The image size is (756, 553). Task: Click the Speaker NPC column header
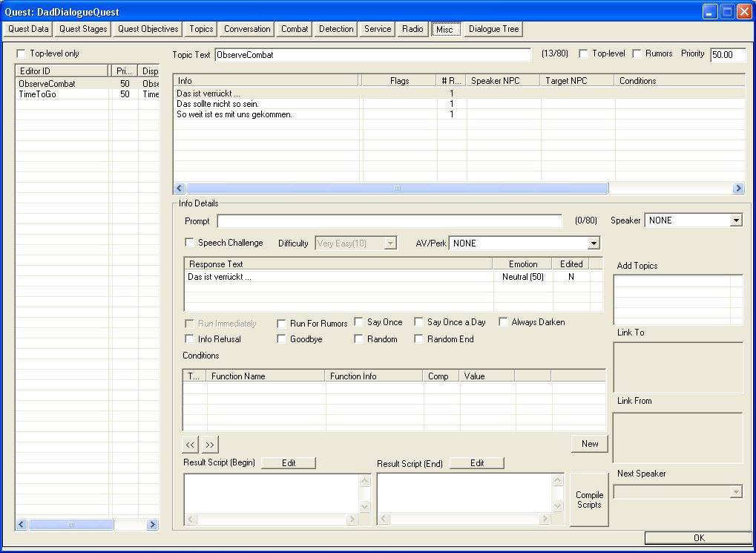[x=503, y=81]
